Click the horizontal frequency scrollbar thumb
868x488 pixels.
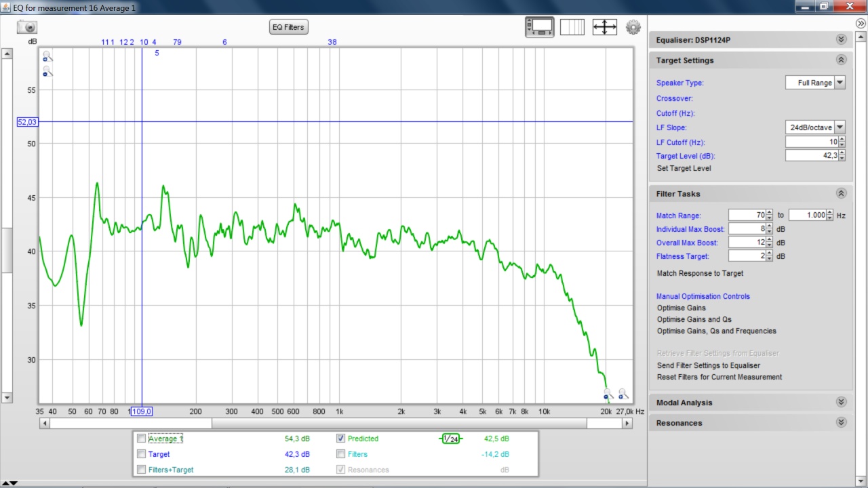tap(130, 423)
